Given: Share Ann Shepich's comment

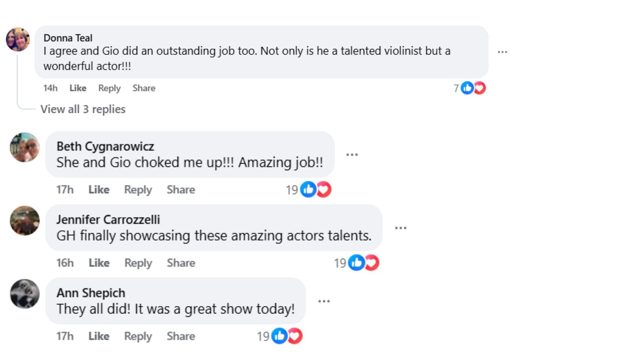Looking at the screenshot, I should [181, 336].
